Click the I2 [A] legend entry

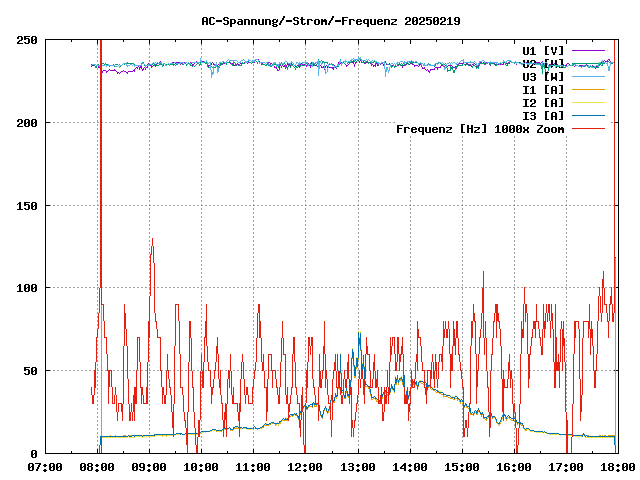(x=543, y=102)
